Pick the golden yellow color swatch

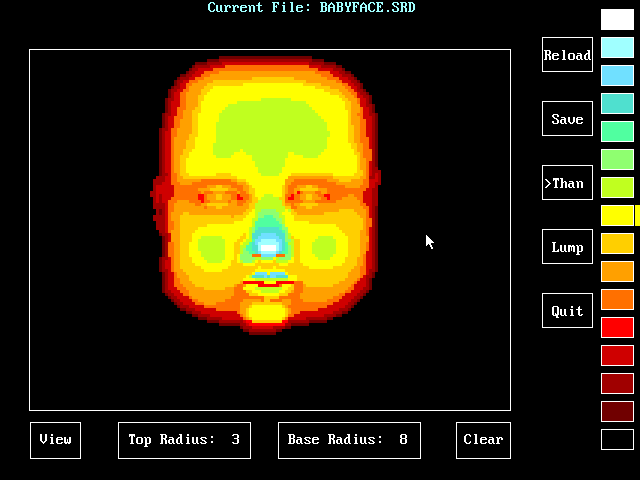tap(617, 244)
